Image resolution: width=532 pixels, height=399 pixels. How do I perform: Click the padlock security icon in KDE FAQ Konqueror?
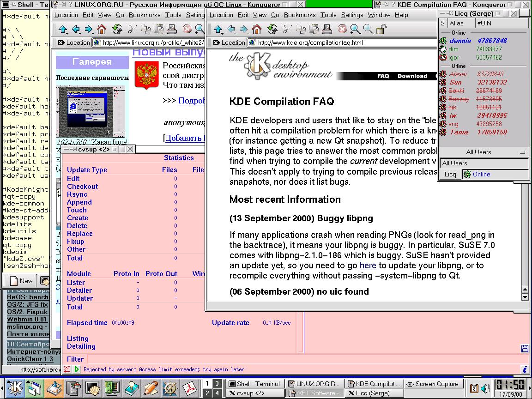click(381, 30)
